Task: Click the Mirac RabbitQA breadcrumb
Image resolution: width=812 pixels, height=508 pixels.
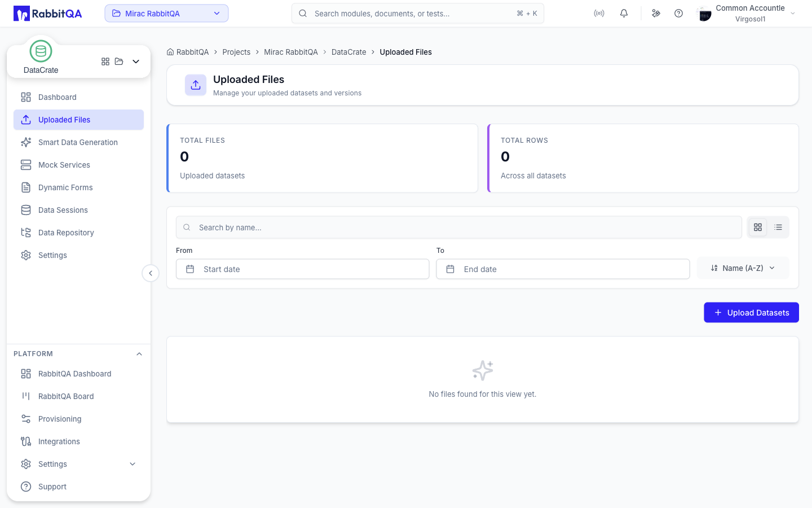Action: tap(291, 52)
